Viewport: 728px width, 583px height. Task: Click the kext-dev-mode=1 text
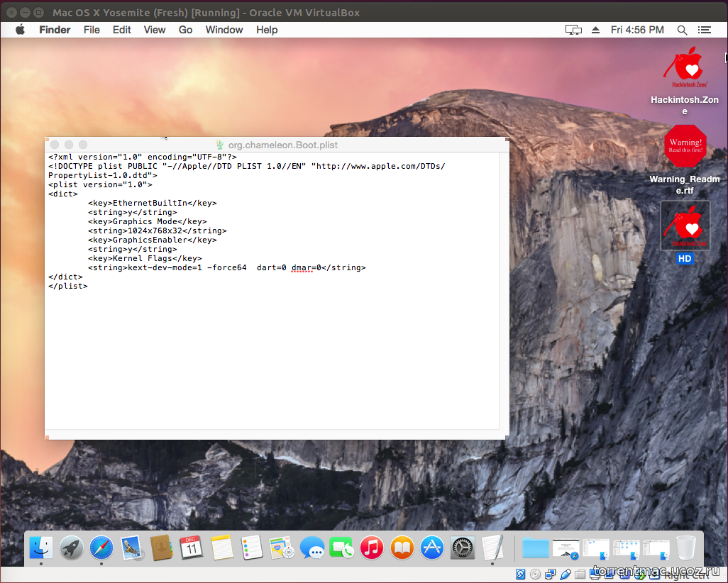[165, 268]
